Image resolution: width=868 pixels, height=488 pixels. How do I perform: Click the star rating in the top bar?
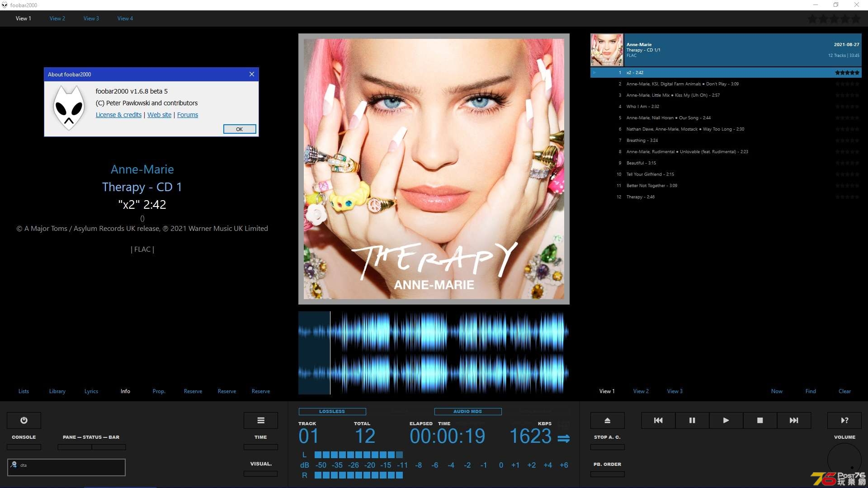tap(834, 19)
